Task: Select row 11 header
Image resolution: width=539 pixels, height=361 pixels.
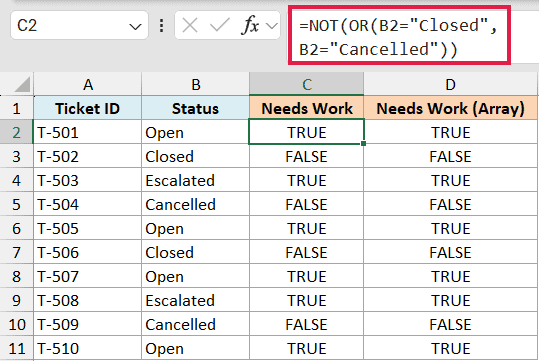Action: 16,349
